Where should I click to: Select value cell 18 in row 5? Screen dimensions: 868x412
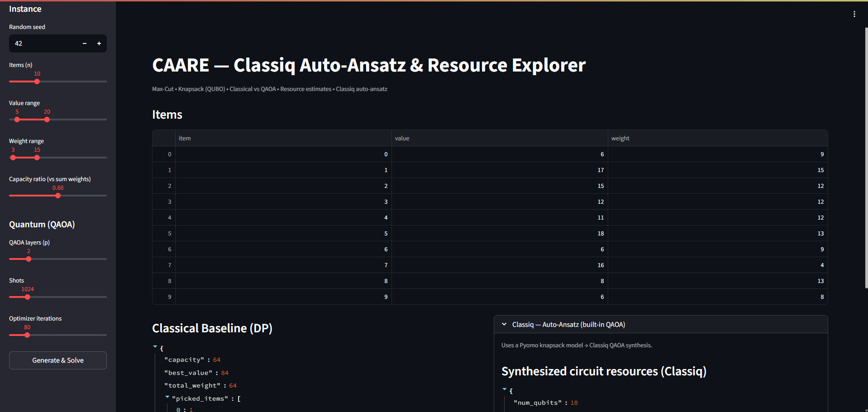tap(500, 234)
